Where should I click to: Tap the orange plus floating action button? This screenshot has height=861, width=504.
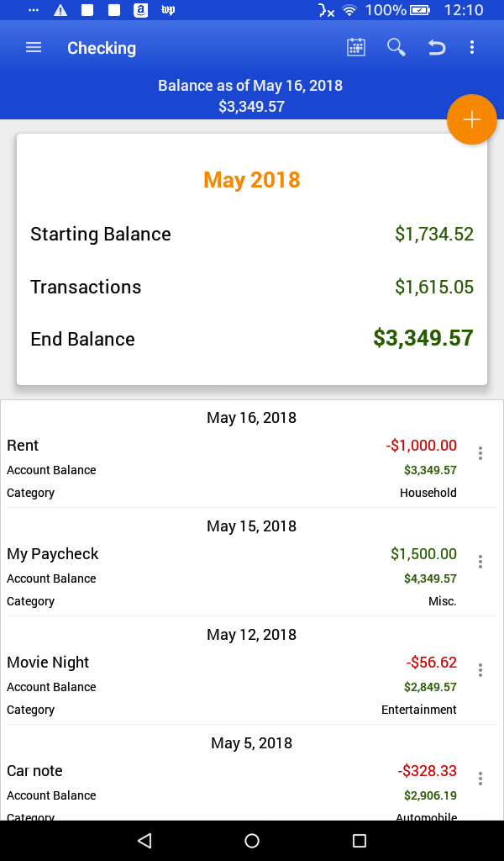[471, 119]
